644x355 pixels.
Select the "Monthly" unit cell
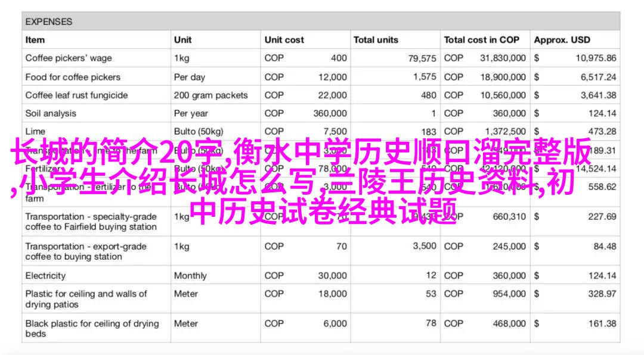[190, 276]
